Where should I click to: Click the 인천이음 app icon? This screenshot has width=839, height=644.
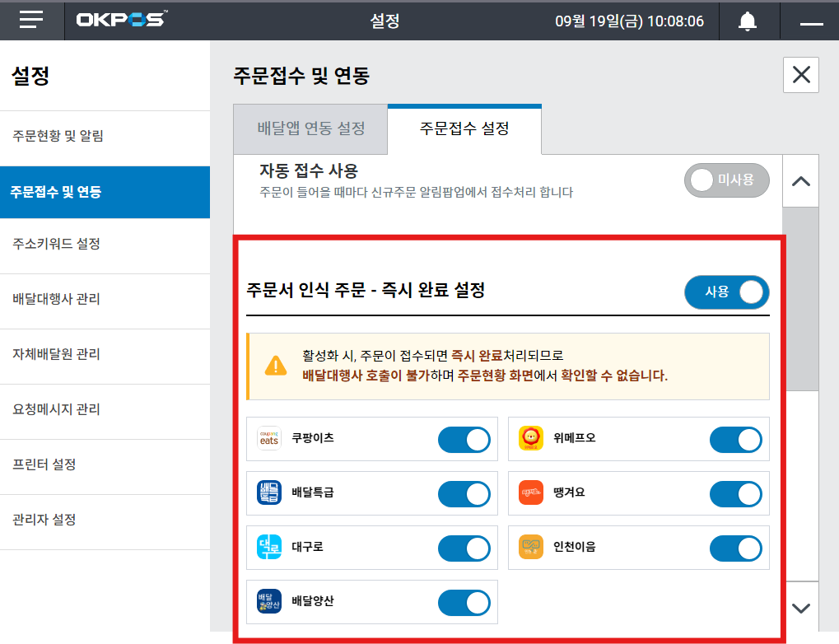pyautogui.click(x=531, y=548)
